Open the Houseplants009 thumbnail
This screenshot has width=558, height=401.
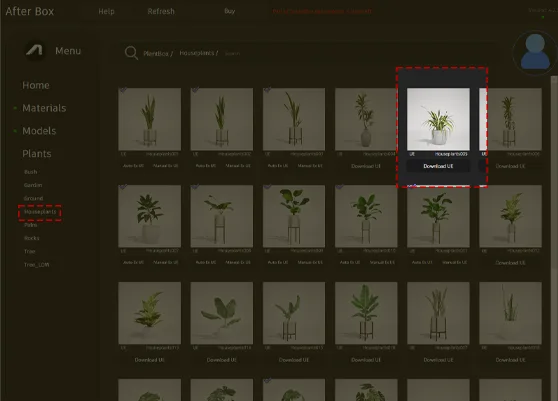point(294,216)
